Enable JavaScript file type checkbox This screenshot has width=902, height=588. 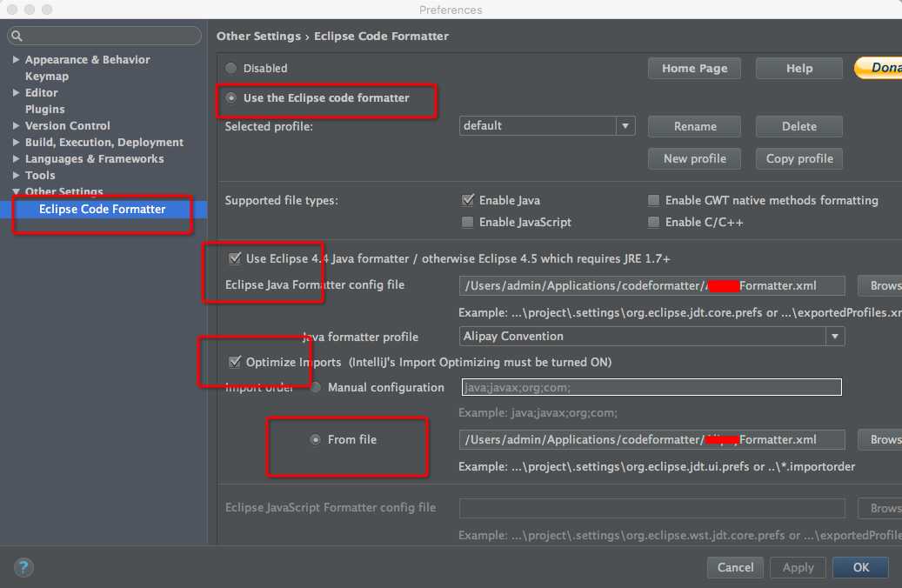pos(468,222)
